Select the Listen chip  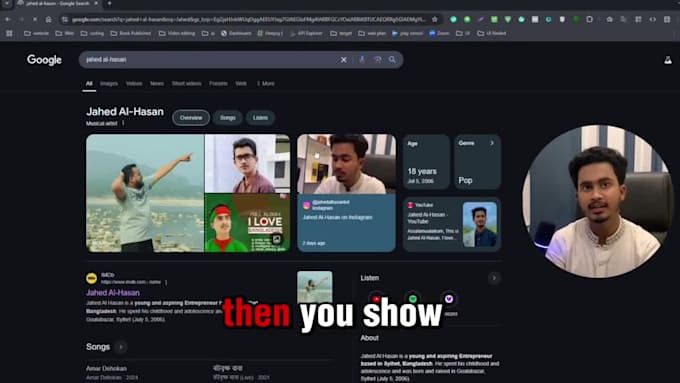click(x=260, y=118)
